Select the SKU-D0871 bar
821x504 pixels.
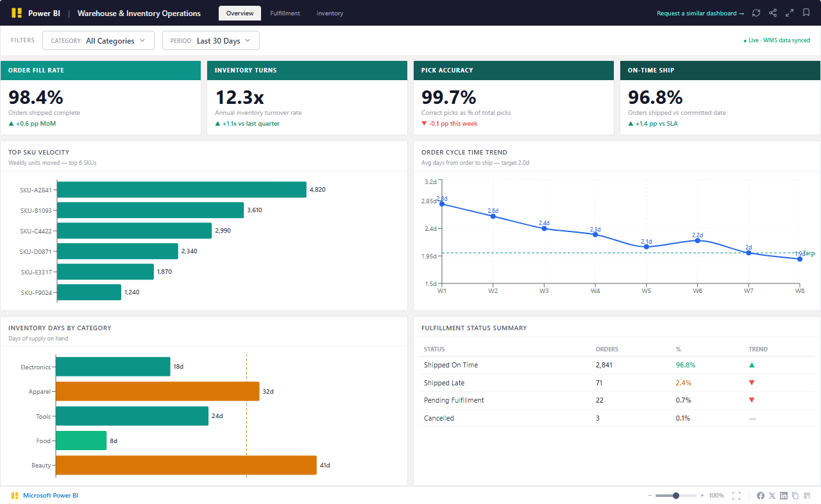click(x=117, y=251)
